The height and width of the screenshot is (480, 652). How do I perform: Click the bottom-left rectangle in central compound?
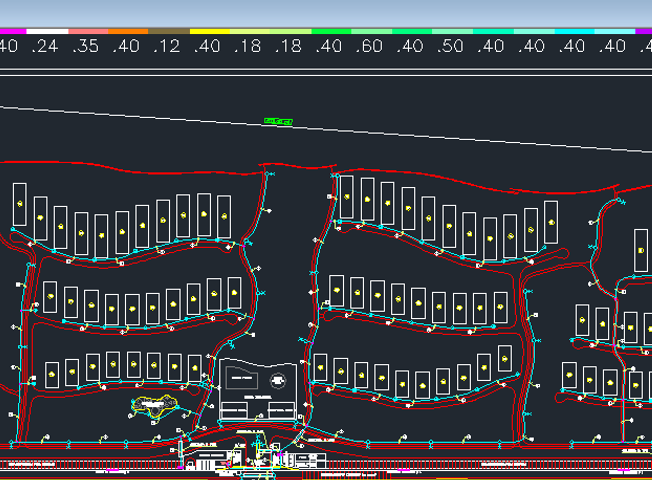tap(235, 411)
